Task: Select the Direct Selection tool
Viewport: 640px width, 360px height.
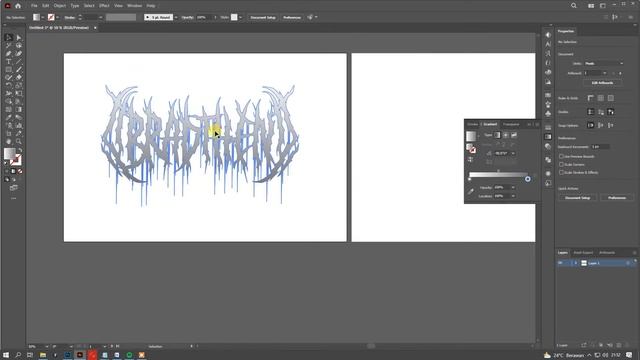Action: tap(19, 38)
